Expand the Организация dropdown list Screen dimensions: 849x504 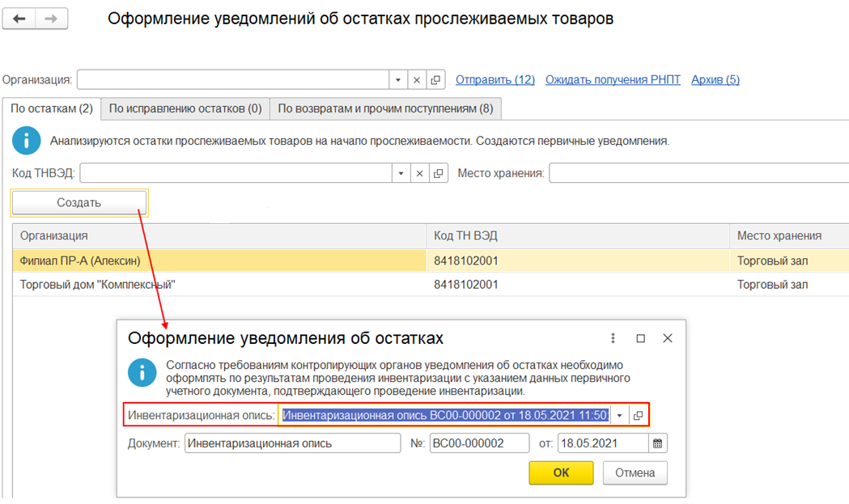397,80
